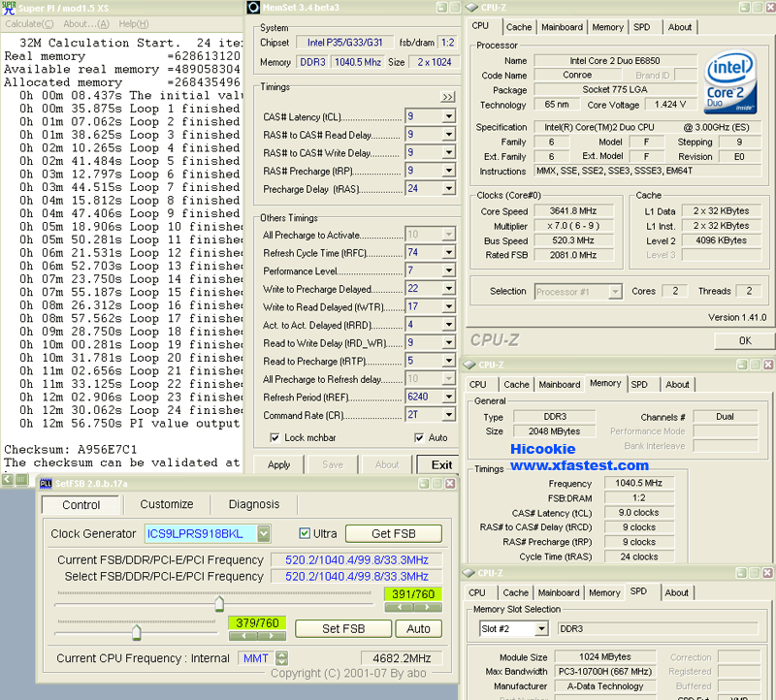Click the lower FSB slider thumb
776x700 pixels.
pyautogui.click(x=136, y=632)
